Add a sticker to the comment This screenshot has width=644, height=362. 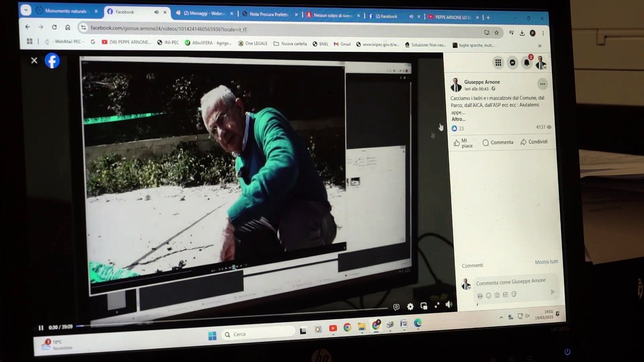click(514, 295)
